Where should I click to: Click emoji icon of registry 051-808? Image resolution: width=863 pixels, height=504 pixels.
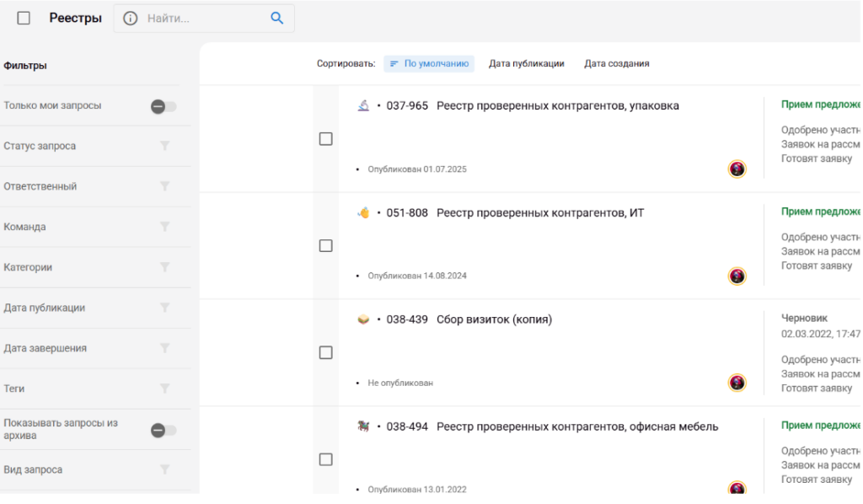point(363,212)
